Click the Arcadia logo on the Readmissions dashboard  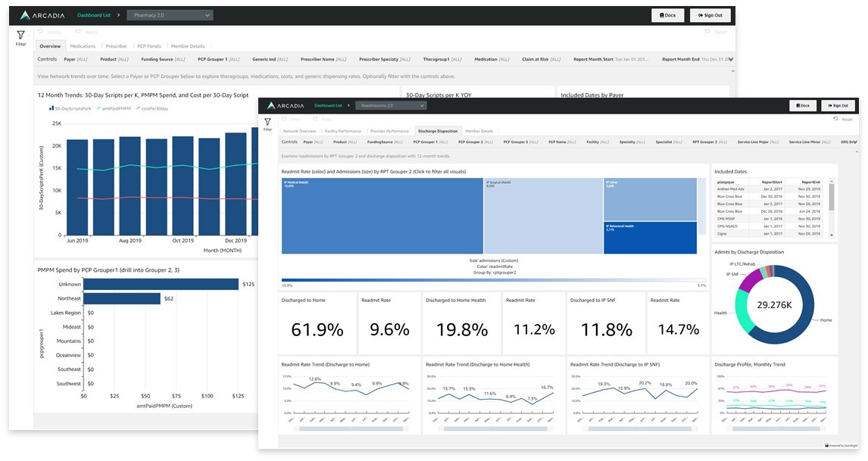(x=286, y=106)
